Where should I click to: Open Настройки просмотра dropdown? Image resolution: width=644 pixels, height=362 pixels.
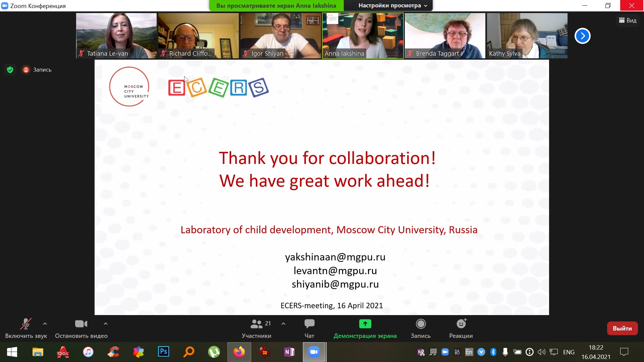[x=392, y=6]
